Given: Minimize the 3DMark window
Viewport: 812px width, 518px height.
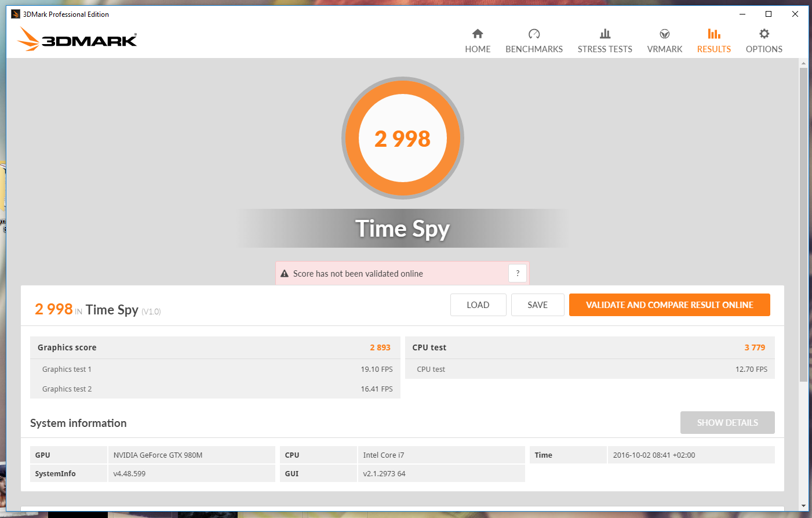Looking at the screenshot, I should pyautogui.click(x=742, y=14).
